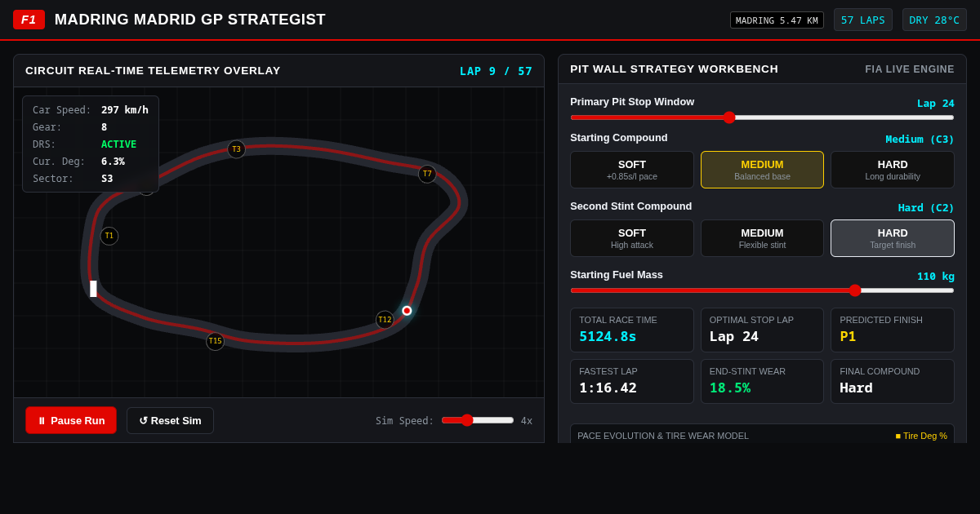Select the T7 corner marker on track
The width and height of the screenshot is (980, 514).
click(427, 174)
